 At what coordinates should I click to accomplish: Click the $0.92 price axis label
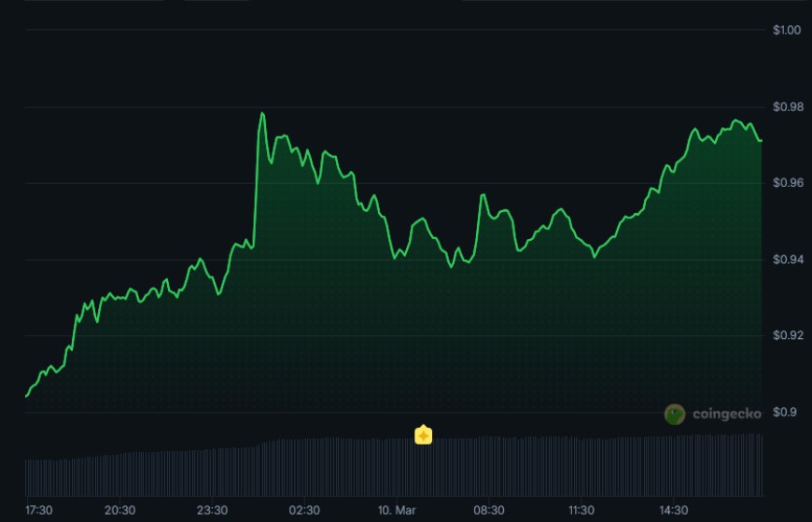[x=787, y=335]
